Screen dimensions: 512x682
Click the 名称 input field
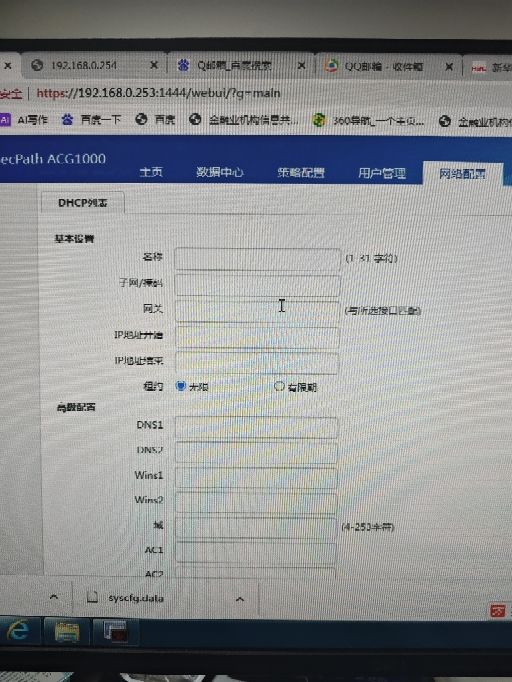(257, 259)
